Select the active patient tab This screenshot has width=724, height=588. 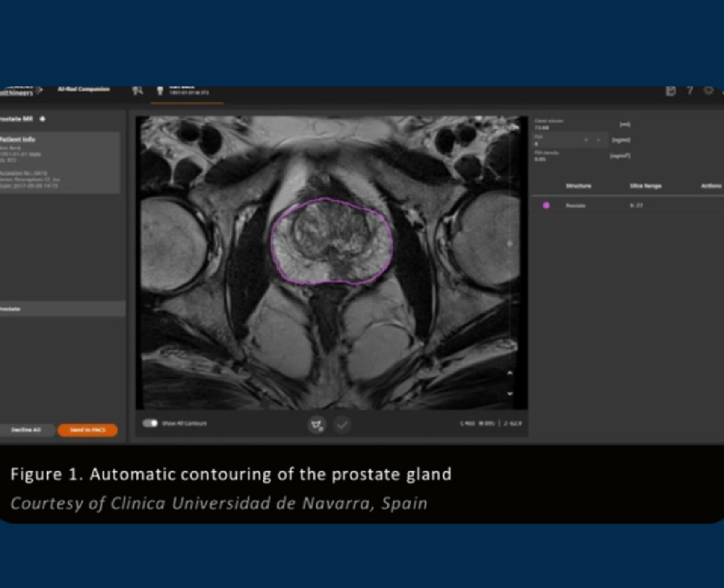186,92
